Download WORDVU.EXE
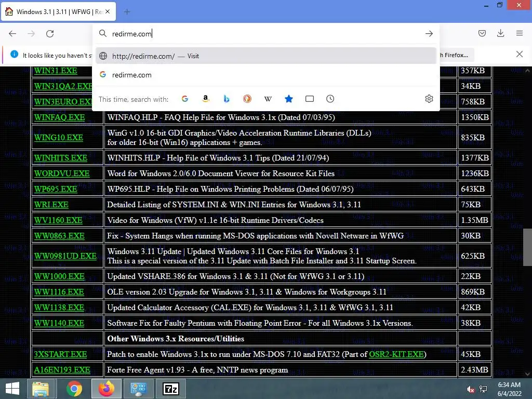532x399 pixels. pos(62,174)
